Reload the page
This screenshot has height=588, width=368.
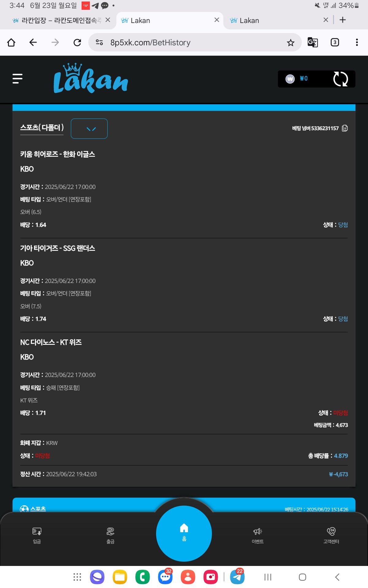pos(77,42)
